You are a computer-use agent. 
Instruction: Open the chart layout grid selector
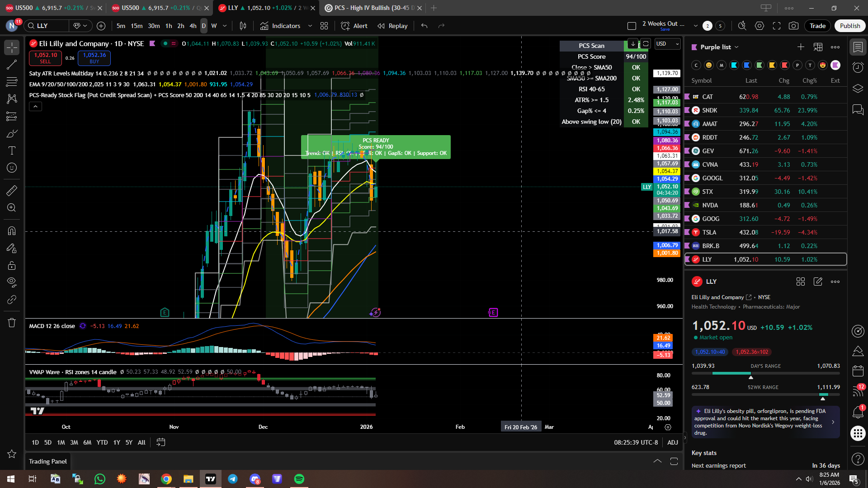tap(324, 26)
